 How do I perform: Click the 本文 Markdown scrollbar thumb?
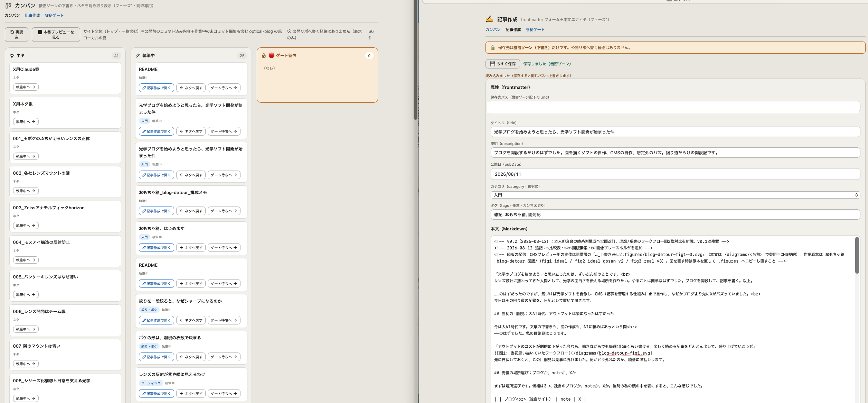[x=857, y=255]
